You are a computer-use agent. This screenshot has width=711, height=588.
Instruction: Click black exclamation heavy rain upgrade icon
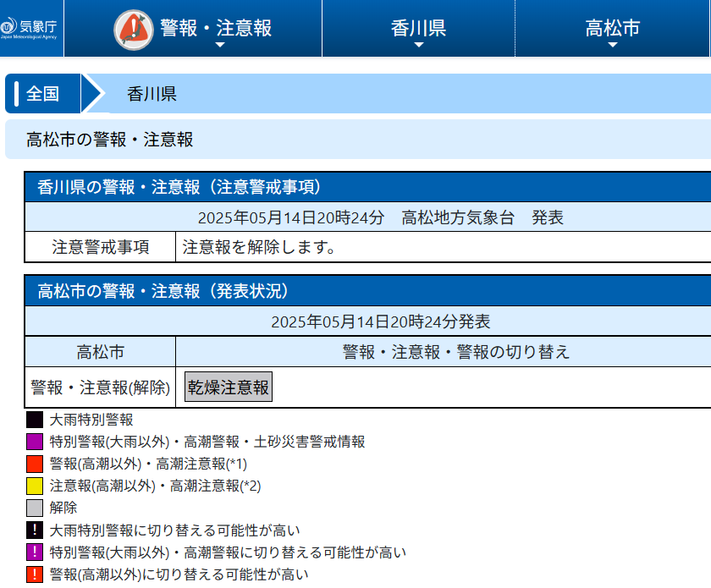click(35, 530)
